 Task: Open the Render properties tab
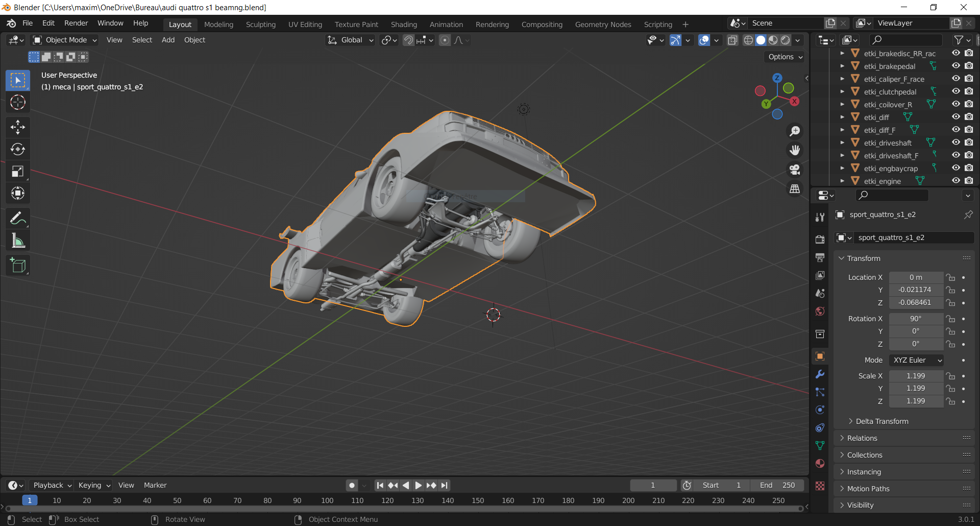point(820,239)
